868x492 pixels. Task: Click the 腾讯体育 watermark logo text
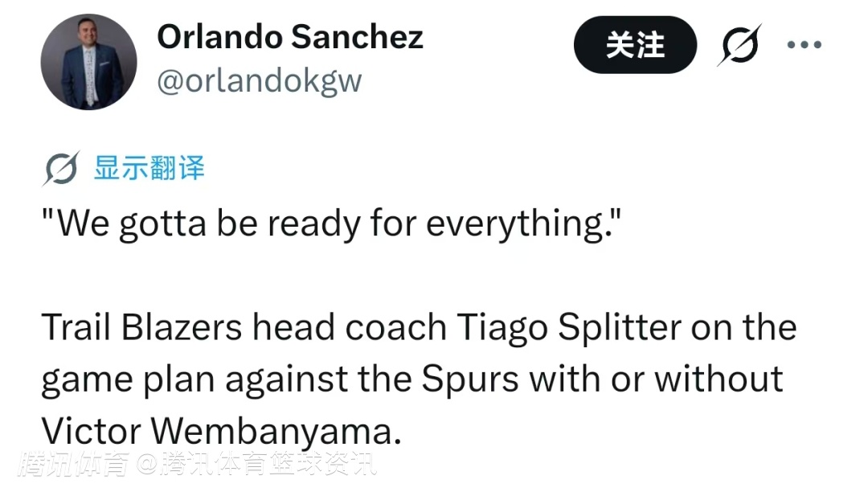tap(72, 465)
